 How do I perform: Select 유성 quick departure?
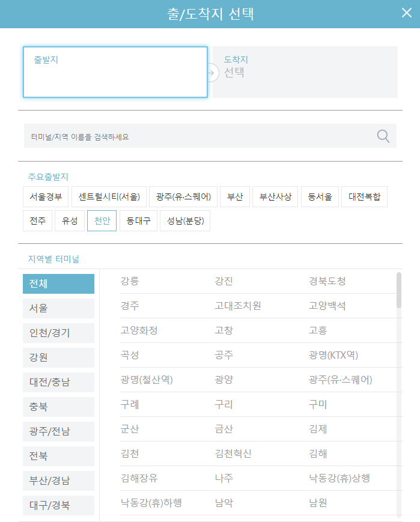point(70,220)
